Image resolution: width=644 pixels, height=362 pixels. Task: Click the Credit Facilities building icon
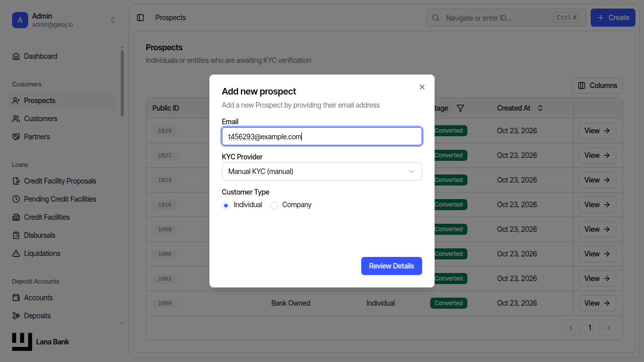16,217
